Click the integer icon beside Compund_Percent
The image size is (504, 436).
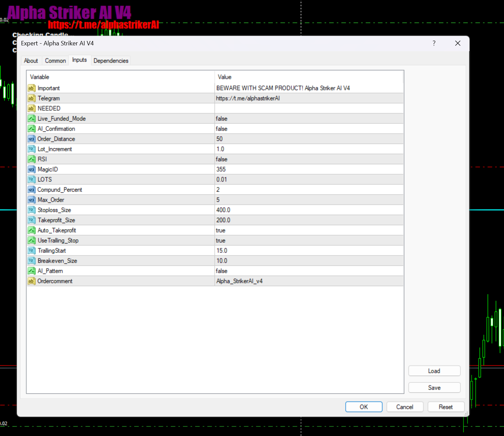coord(31,190)
